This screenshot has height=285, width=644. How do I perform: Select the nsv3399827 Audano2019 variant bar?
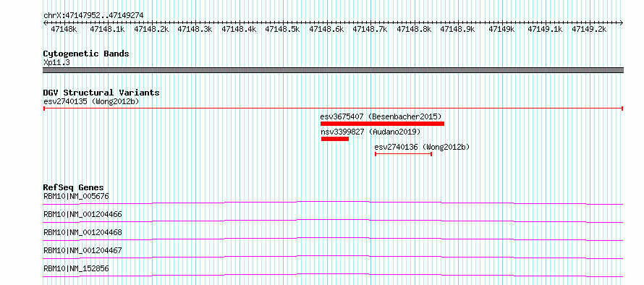click(x=335, y=139)
